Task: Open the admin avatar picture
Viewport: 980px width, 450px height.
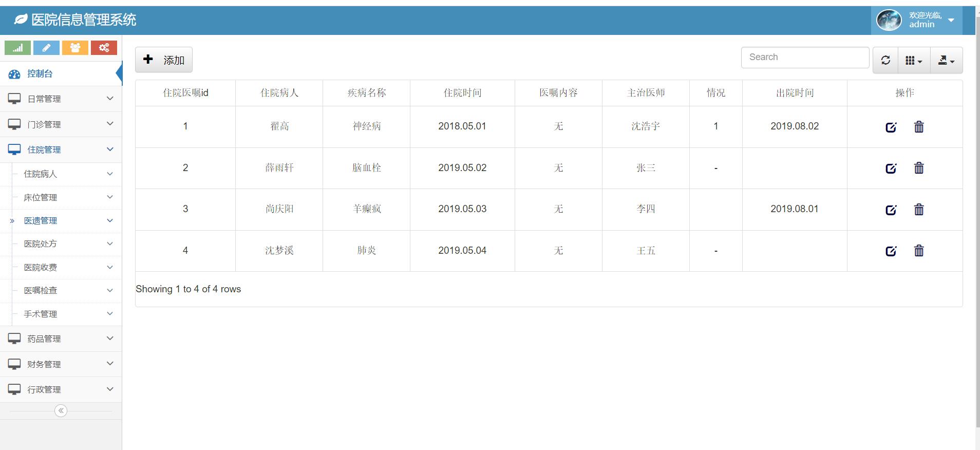Action: 889,20
